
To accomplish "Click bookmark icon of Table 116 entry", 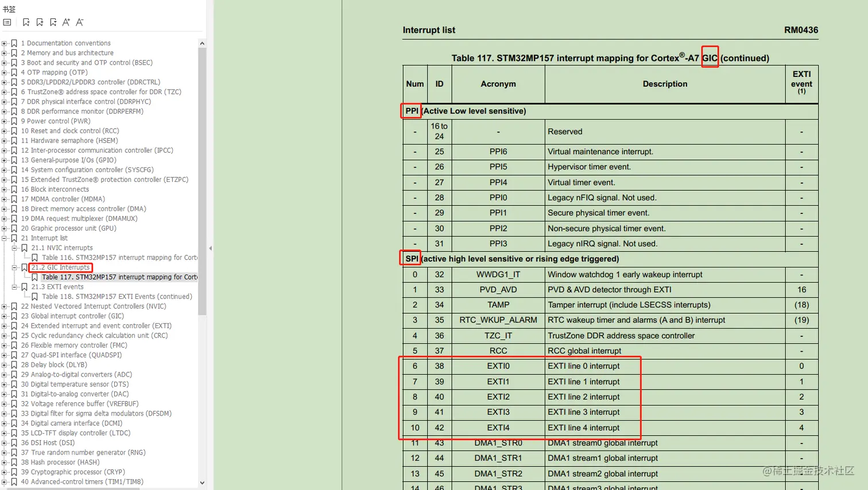I will coord(35,258).
